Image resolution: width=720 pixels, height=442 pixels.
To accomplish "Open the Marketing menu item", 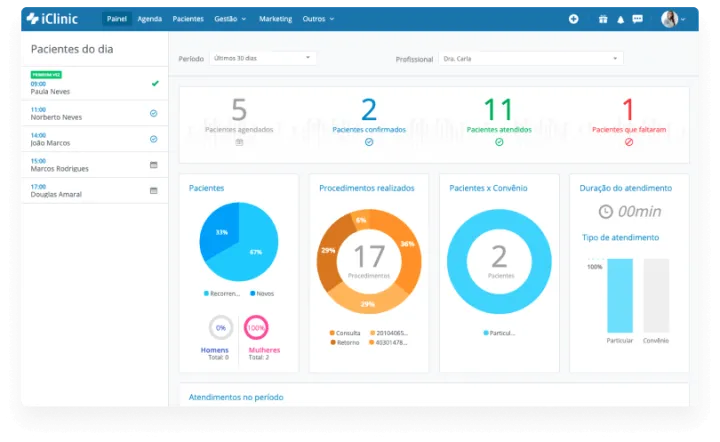I will pos(275,19).
